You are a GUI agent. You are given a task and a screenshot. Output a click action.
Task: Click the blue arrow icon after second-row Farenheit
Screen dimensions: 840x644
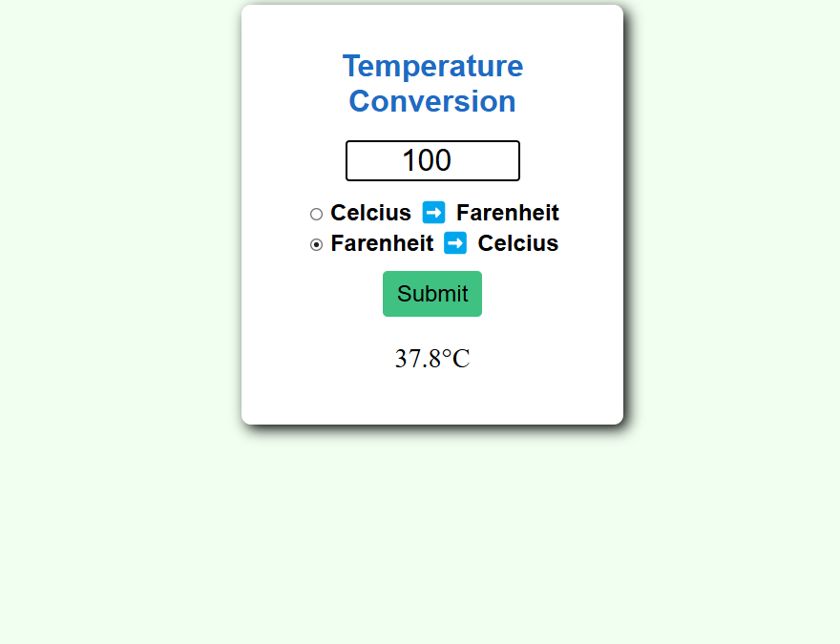tap(455, 243)
